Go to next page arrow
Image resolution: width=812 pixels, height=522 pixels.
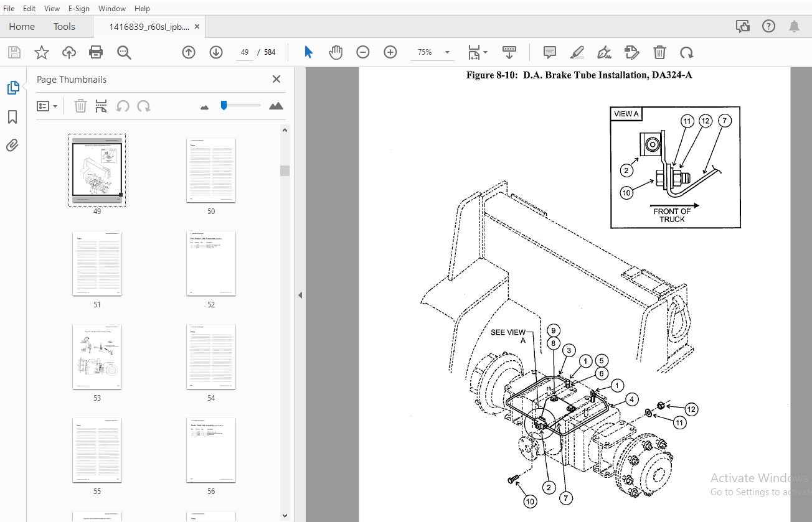coord(216,52)
